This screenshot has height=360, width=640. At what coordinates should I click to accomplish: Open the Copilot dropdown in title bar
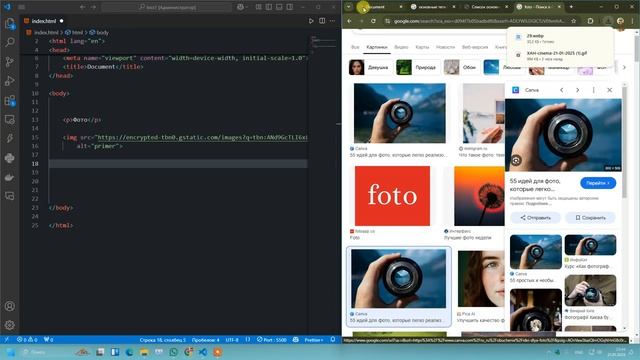point(242,7)
